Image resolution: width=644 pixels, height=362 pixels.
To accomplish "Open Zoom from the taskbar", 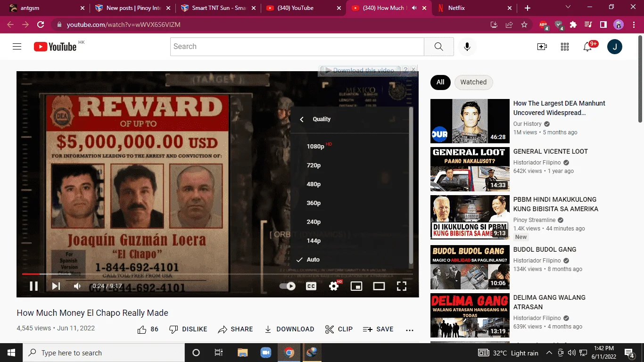I will (266, 353).
